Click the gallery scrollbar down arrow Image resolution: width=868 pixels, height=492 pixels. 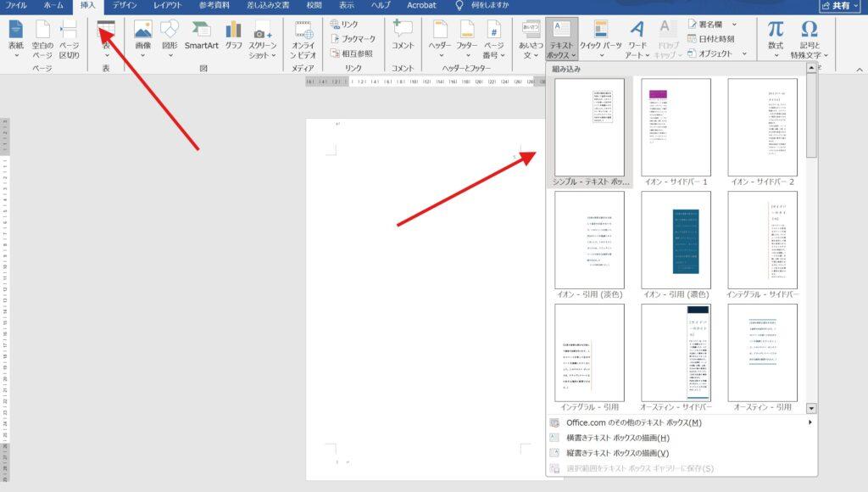coord(811,408)
